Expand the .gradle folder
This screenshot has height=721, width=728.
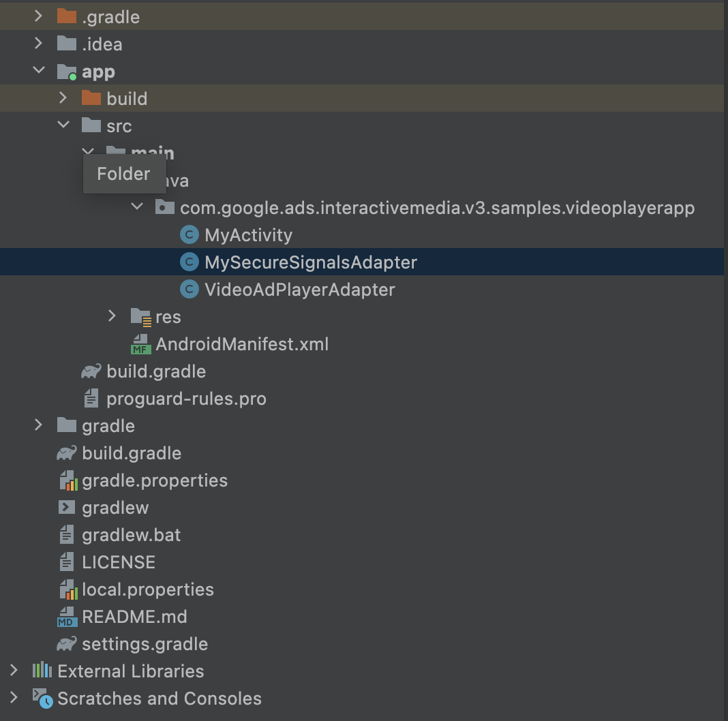tap(39, 16)
